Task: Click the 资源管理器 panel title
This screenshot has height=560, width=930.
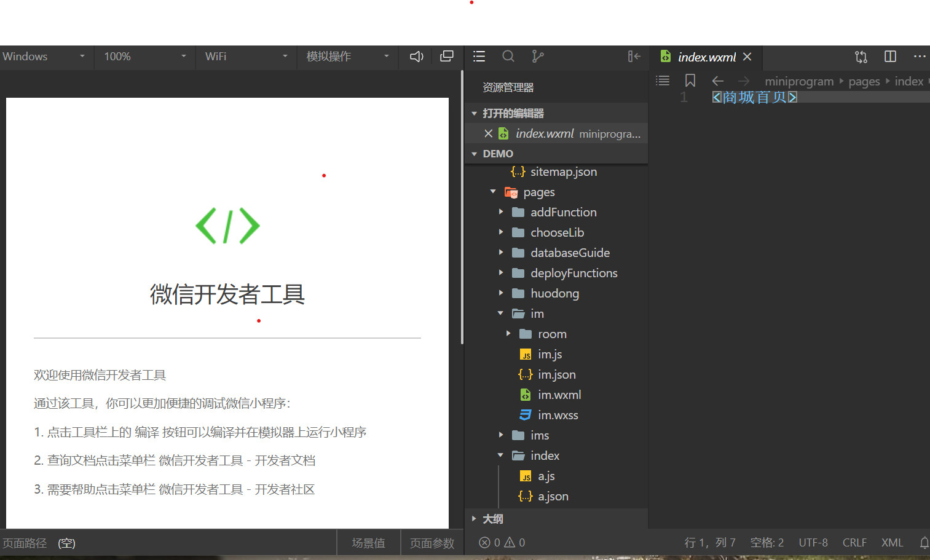Action: pyautogui.click(x=508, y=87)
